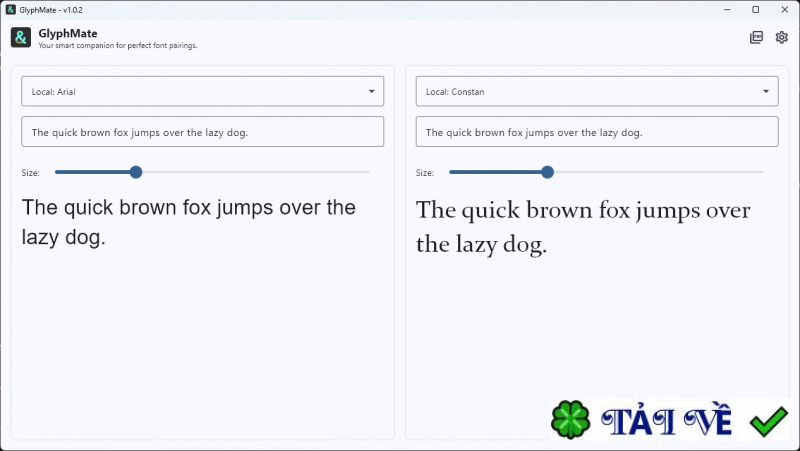Image resolution: width=800 pixels, height=451 pixels.
Task: Expand arrow of the Arial font selector
Action: point(371,91)
